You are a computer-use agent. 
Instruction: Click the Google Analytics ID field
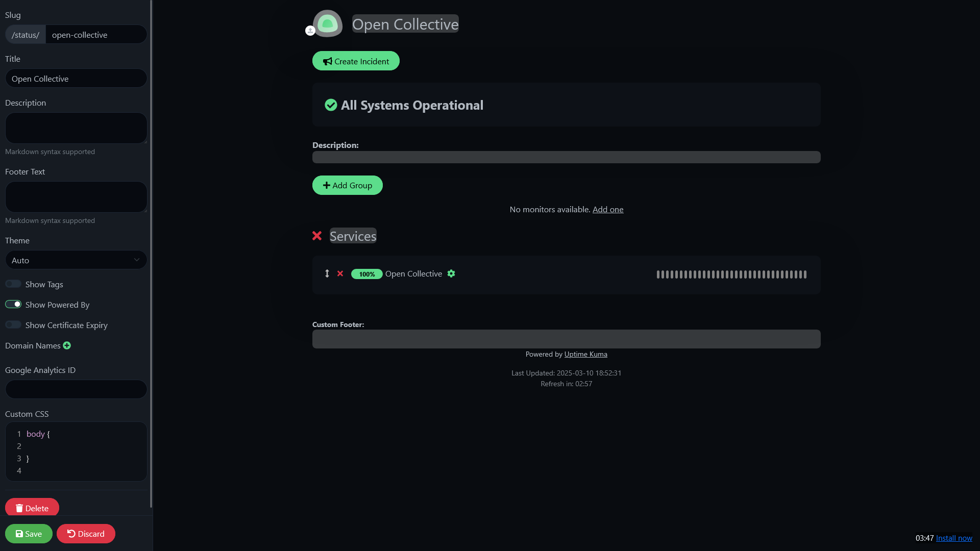pos(76,389)
